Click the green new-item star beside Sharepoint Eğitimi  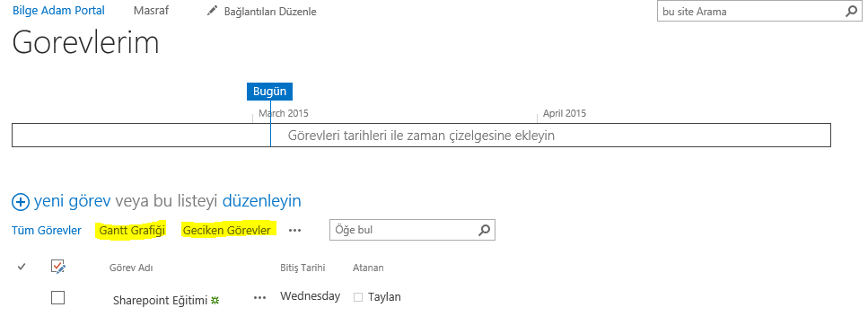click(x=215, y=300)
